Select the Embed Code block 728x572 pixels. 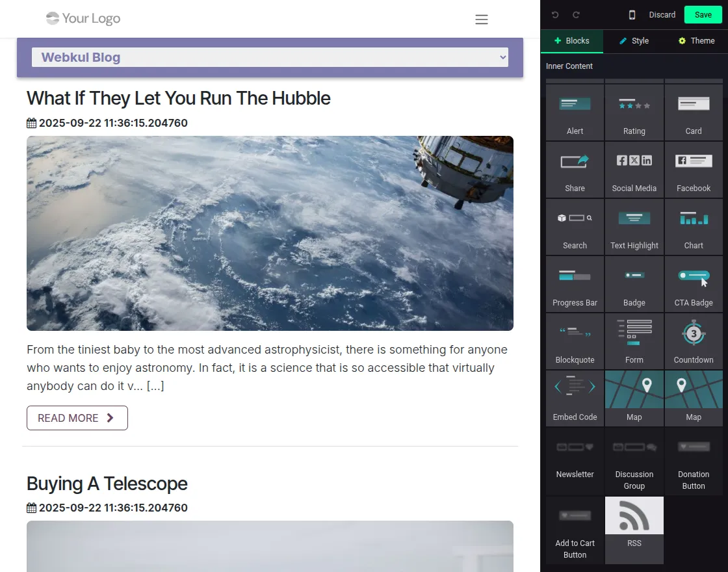tap(575, 398)
